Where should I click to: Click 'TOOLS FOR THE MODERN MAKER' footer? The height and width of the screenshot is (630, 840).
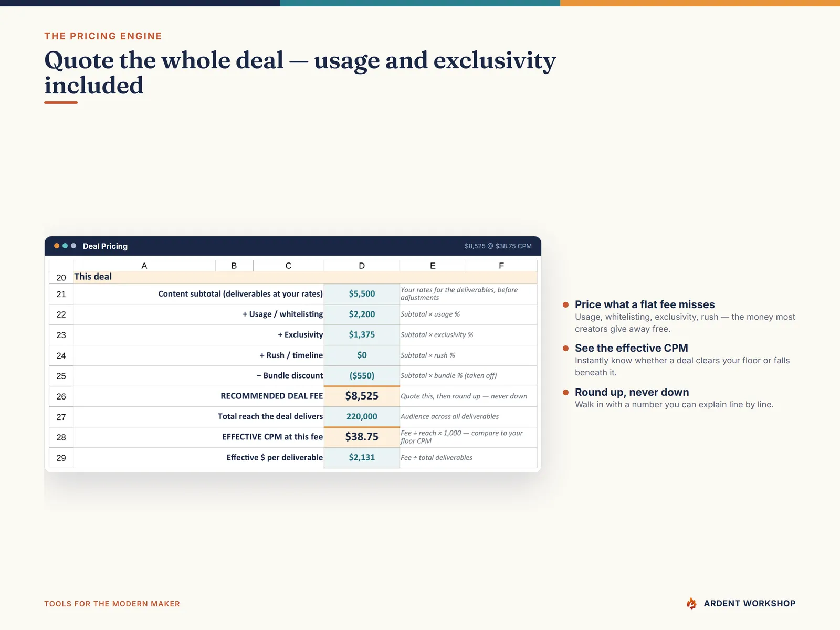coord(112,604)
